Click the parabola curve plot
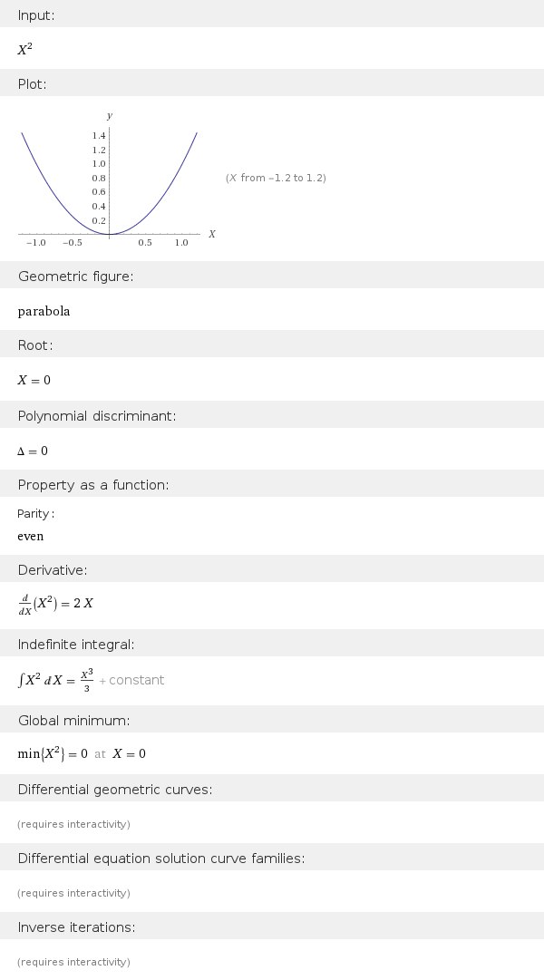Viewport: 544px width, 980px height. coord(109,181)
